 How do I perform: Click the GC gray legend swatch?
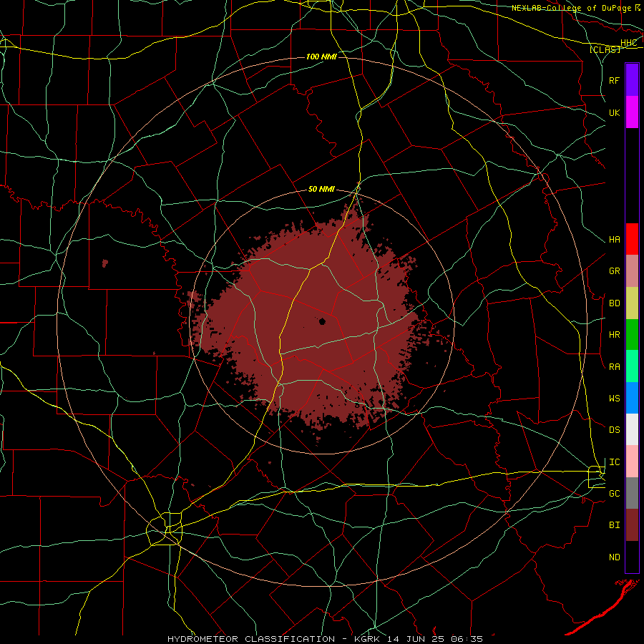[632, 493]
